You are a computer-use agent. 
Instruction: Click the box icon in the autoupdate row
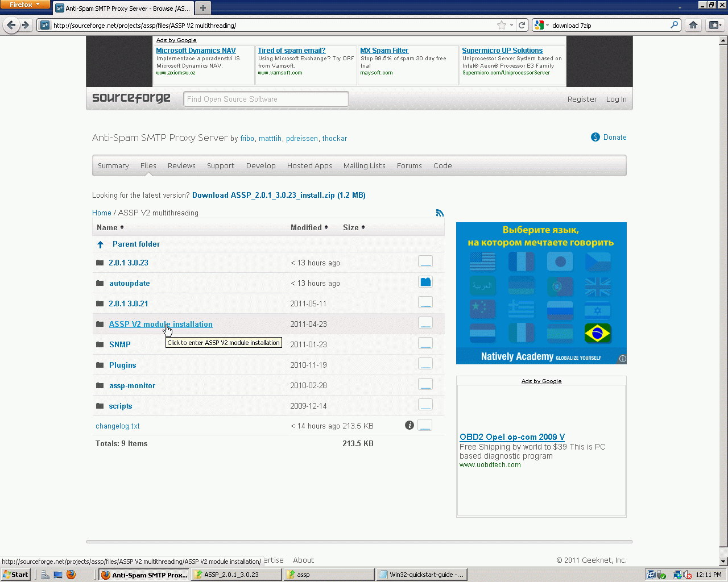(x=425, y=282)
